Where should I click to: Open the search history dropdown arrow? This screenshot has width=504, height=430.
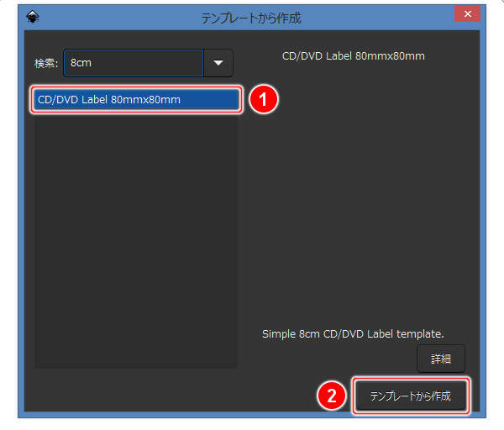coord(218,63)
